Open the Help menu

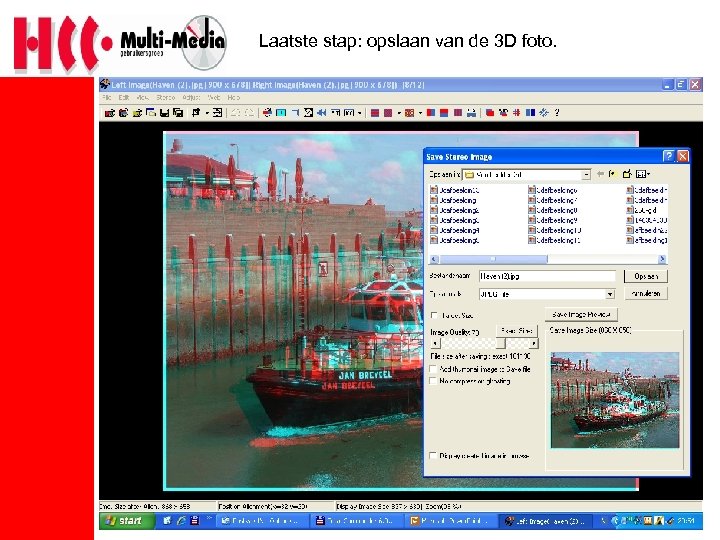pyautogui.click(x=233, y=97)
